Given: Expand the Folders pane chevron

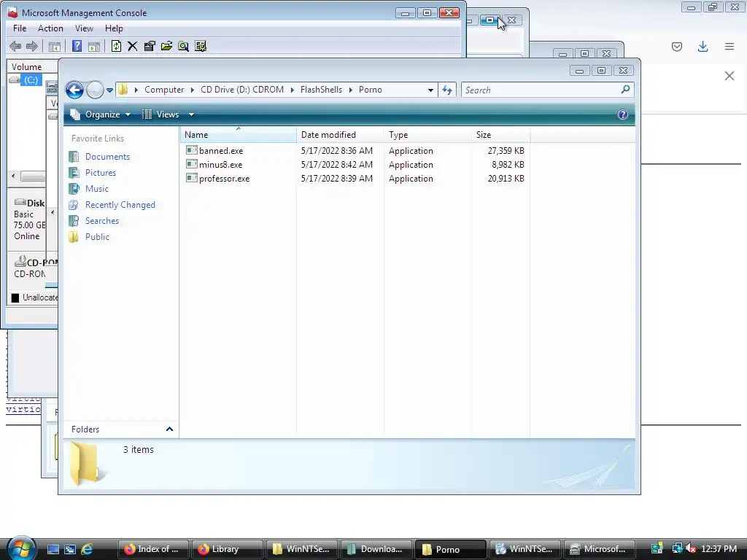Looking at the screenshot, I should pyautogui.click(x=169, y=429).
